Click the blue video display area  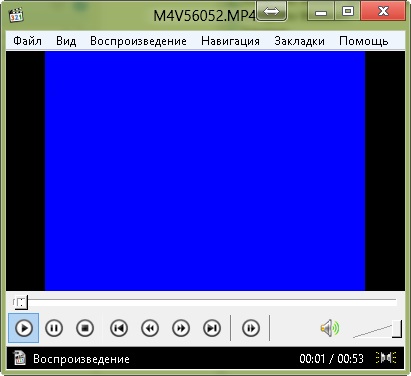pyautogui.click(x=205, y=171)
